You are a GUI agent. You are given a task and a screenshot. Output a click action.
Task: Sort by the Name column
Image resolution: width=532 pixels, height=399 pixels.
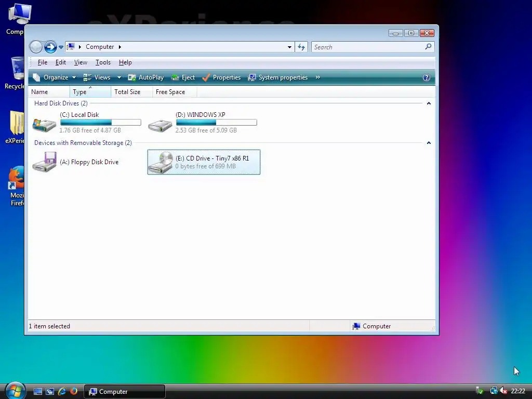[x=49, y=92]
